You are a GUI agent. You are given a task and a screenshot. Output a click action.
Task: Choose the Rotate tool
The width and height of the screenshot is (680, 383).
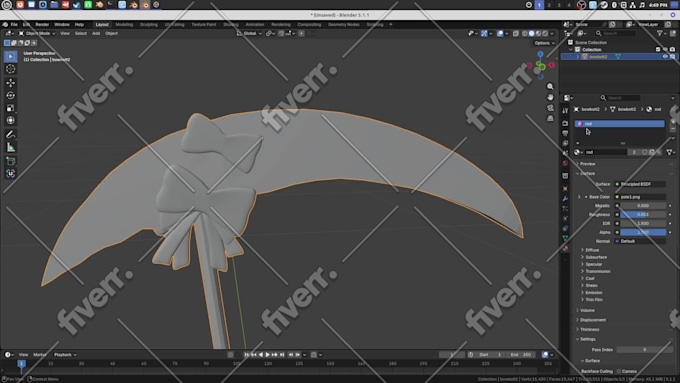pyautogui.click(x=11, y=95)
